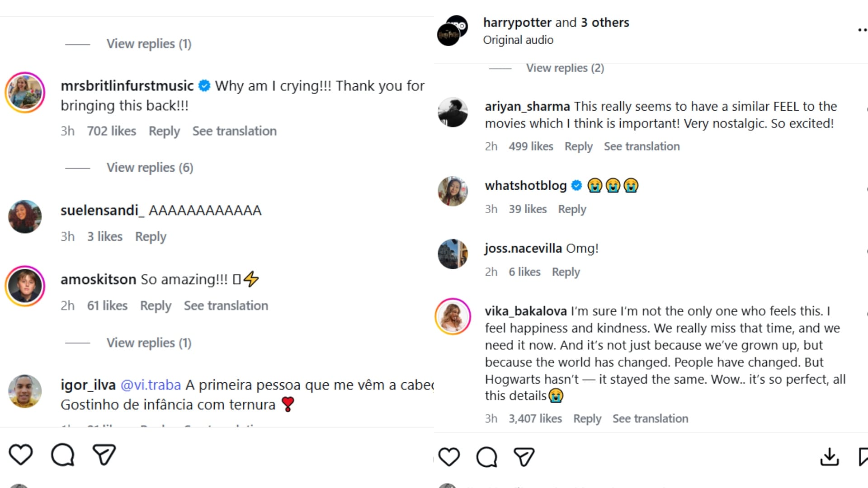
Task: Open the @vi.traba mention link
Action: [151, 385]
